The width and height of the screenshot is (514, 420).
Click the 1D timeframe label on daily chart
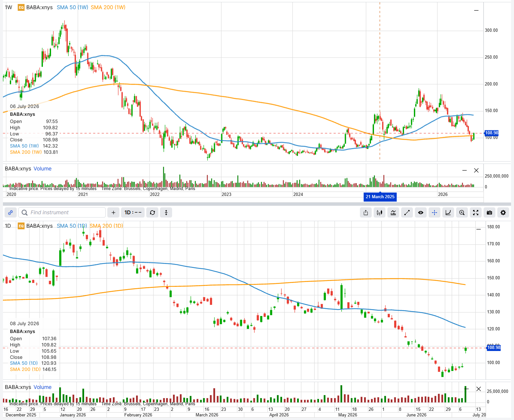pyautogui.click(x=8, y=226)
